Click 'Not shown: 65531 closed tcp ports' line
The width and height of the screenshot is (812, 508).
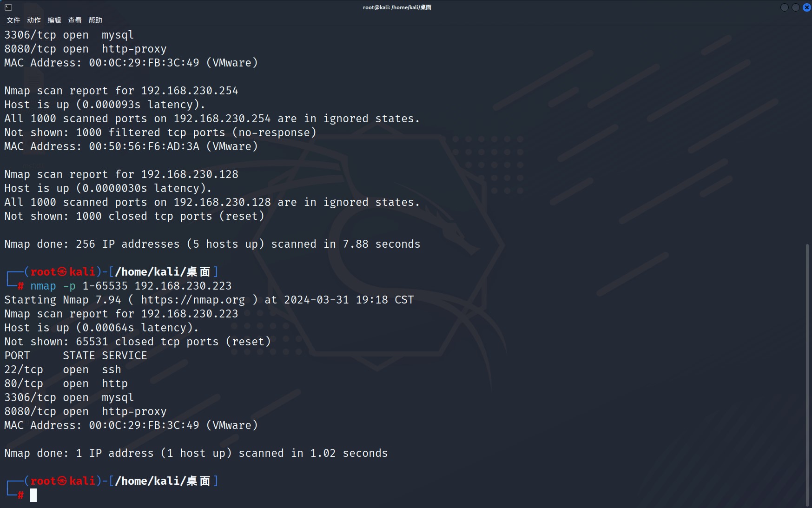click(x=138, y=342)
